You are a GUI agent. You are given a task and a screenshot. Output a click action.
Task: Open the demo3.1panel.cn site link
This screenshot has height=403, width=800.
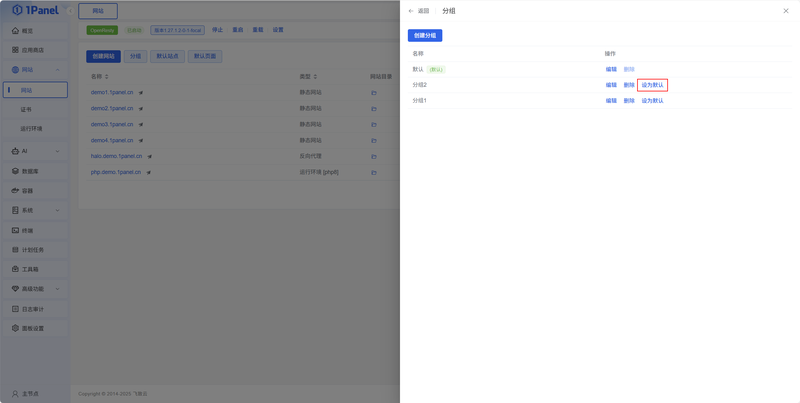pos(112,124)
